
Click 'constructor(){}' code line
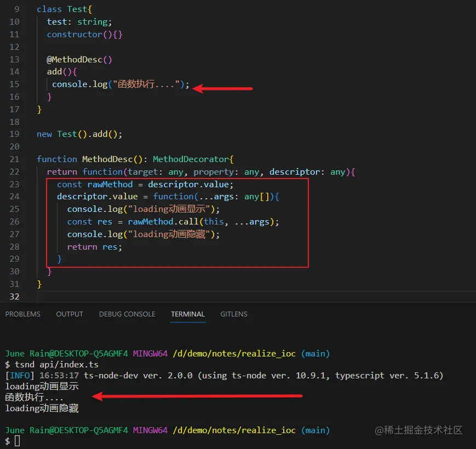coord(85,34)
